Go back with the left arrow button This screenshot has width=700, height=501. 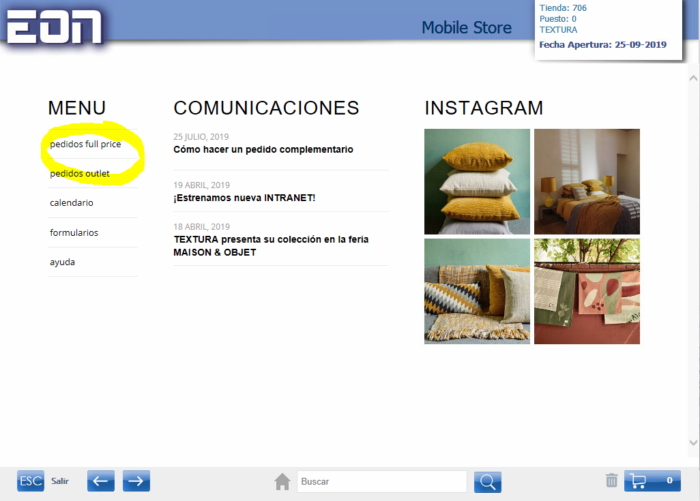101,481
